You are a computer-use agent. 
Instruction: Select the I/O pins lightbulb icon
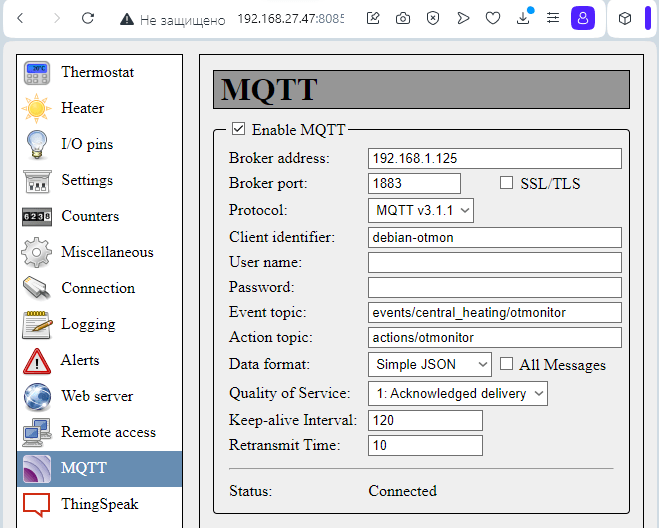click(x=37, y=144)
